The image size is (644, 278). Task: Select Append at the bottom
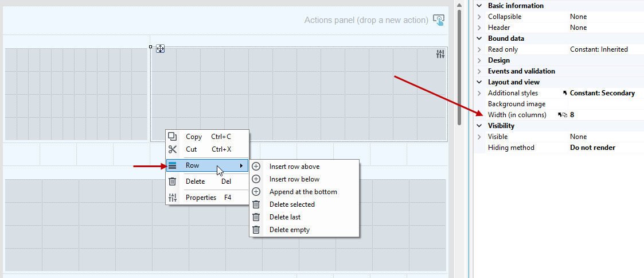tap(305, 192)
